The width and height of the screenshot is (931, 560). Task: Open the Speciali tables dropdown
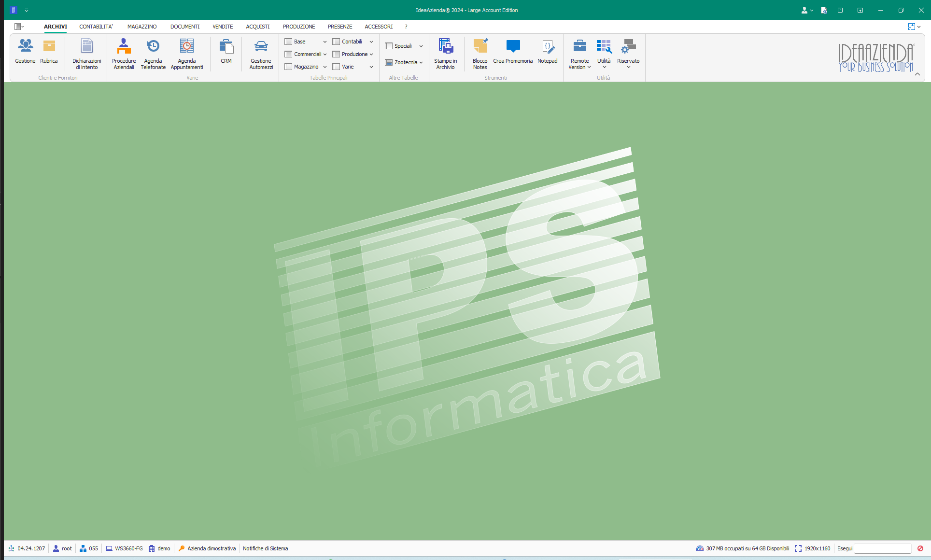(x=404, y=46)
